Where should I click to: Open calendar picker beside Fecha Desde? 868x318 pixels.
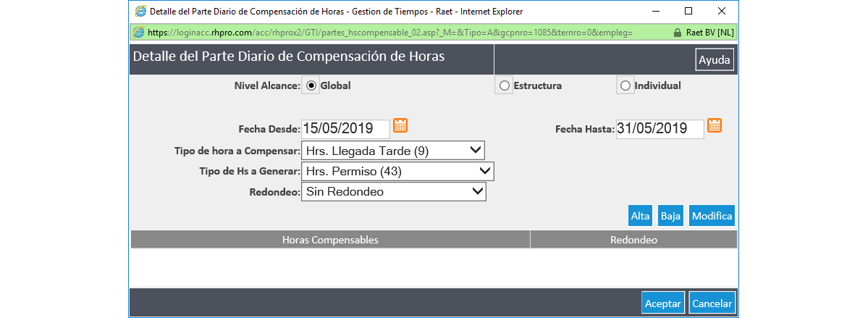[x=400, y=126]
